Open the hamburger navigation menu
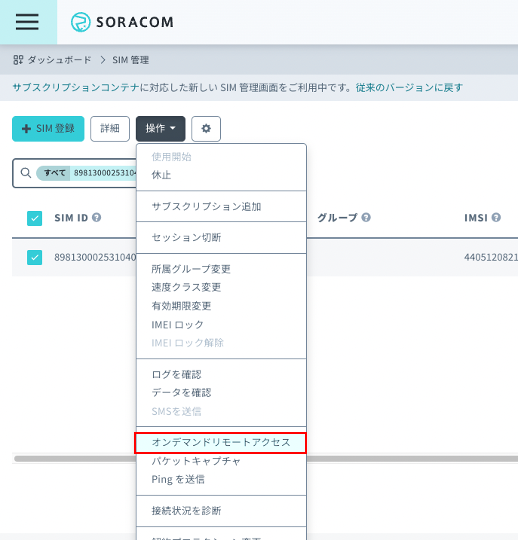Viewport: 518px width, 540px height. click(x=27, y=22)
